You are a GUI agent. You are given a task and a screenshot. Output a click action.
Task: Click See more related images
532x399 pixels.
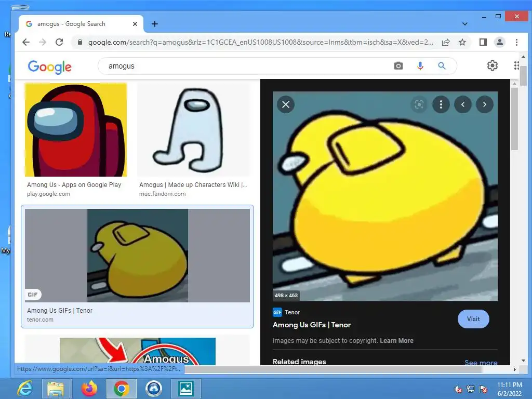pos(481,362)
